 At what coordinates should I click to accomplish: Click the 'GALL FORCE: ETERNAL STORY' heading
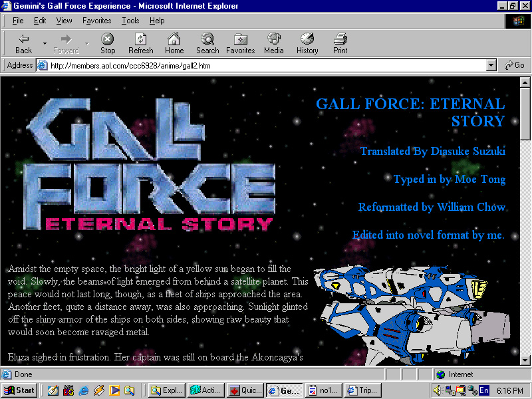410,112
